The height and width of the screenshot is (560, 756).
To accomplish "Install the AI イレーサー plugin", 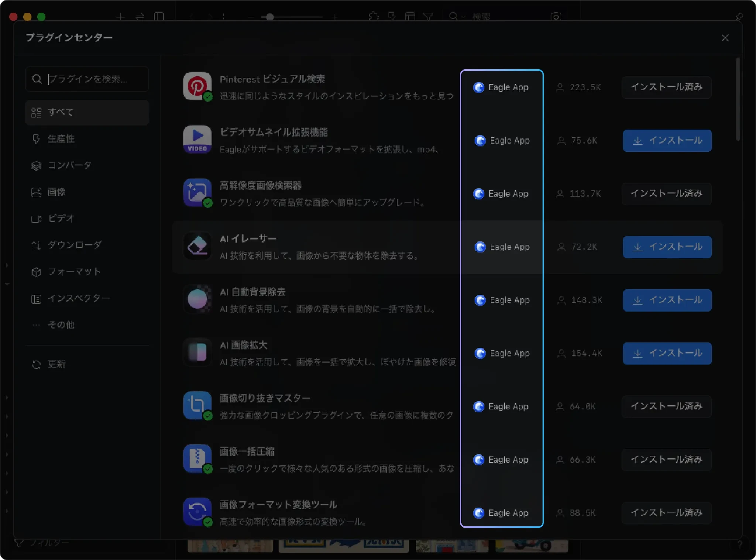I will tap(667, 247).
